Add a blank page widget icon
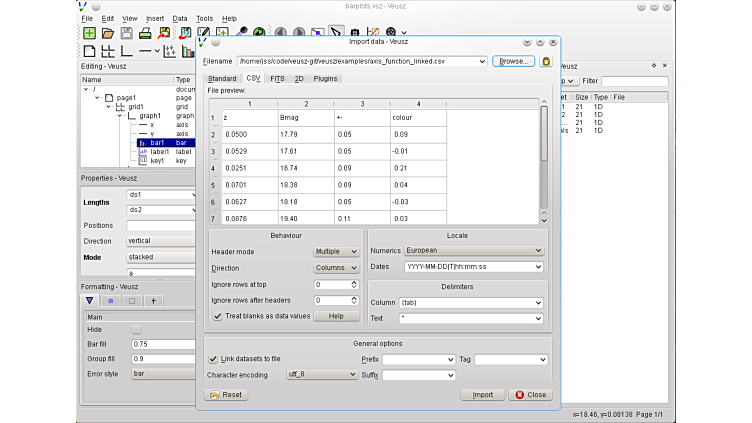 89,51
